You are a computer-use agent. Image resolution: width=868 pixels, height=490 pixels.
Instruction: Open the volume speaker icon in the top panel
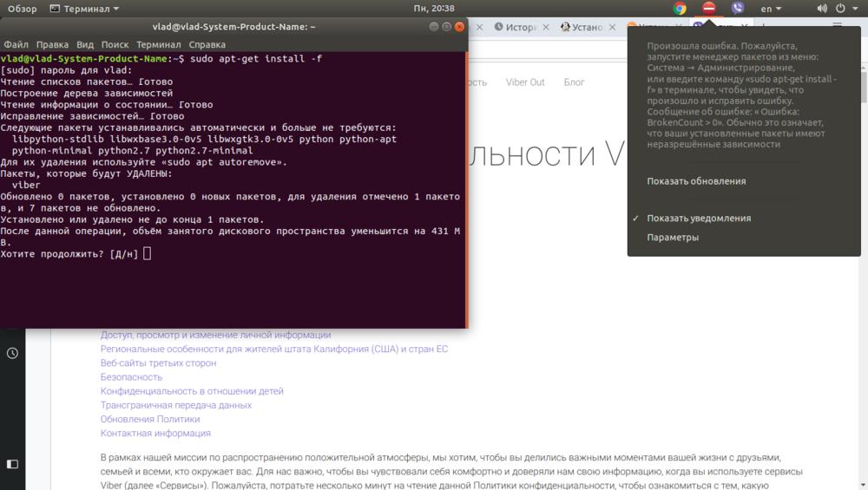tap(822, 9)
